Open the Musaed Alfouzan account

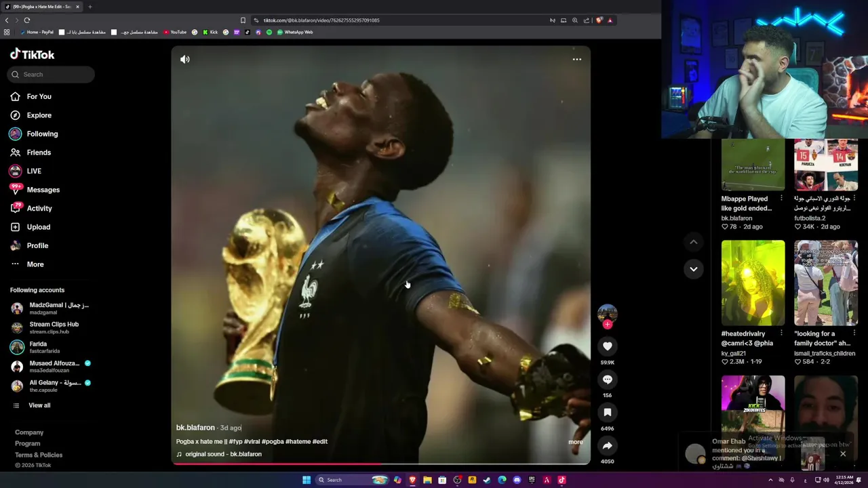[x=51, y=367]
